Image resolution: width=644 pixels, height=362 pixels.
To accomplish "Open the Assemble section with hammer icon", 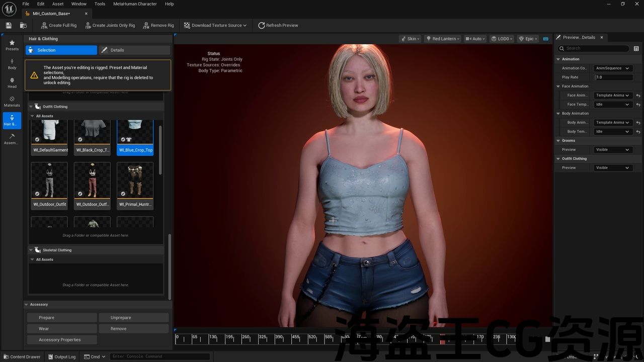I will click(12, 139).
